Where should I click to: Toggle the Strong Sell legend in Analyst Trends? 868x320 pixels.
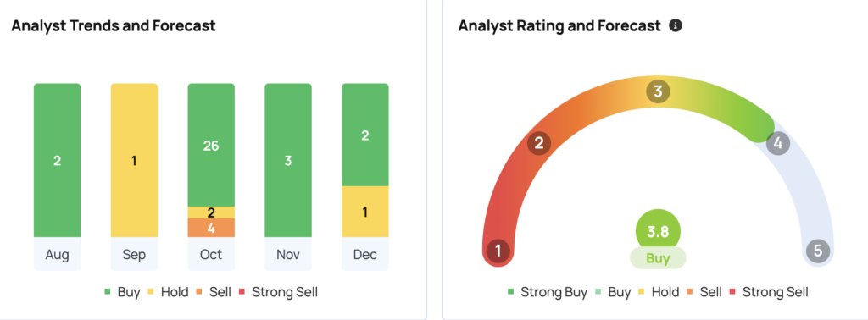278,292
